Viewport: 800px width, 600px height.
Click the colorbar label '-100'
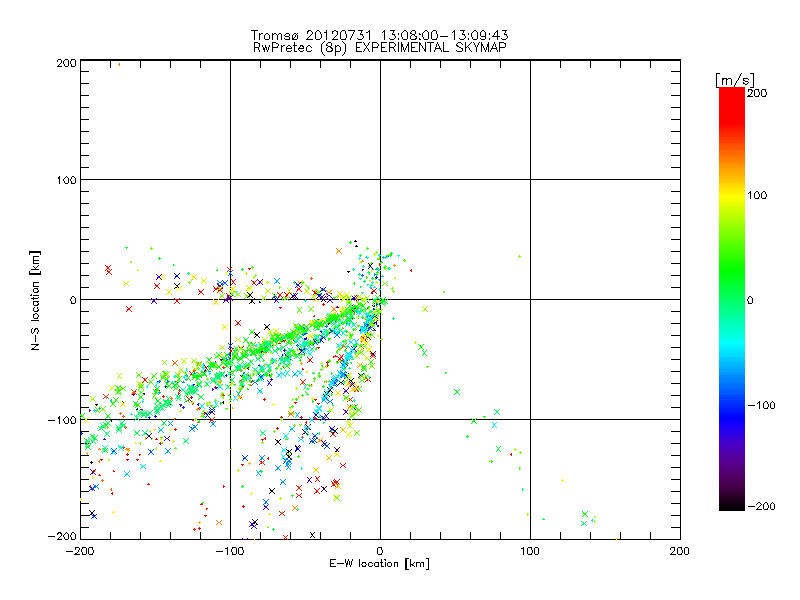761,405
